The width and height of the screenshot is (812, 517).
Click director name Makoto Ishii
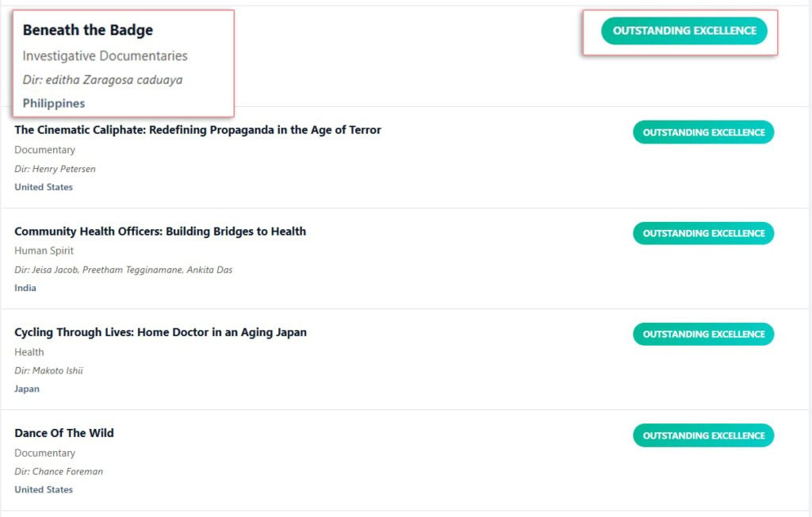[48, 370]
